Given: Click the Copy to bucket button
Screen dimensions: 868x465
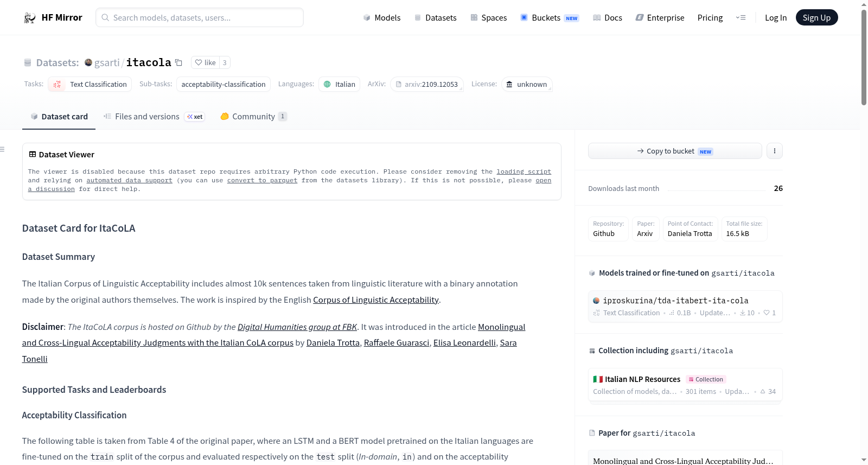Looking at the screenshot, I should (675, 151).
